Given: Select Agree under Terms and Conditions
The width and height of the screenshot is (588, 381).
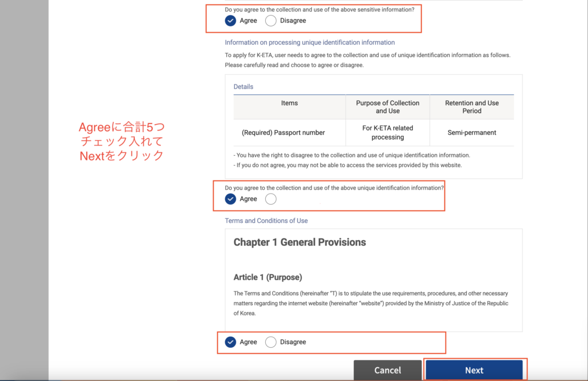Looking at the screenshot, I should point(231,342).
